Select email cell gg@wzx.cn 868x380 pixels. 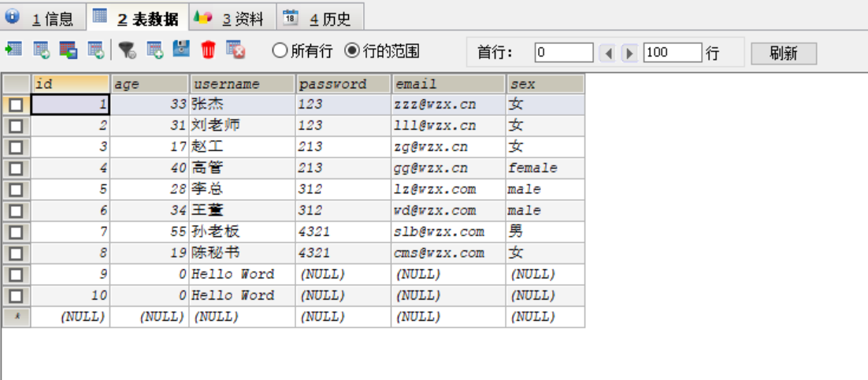448,168
